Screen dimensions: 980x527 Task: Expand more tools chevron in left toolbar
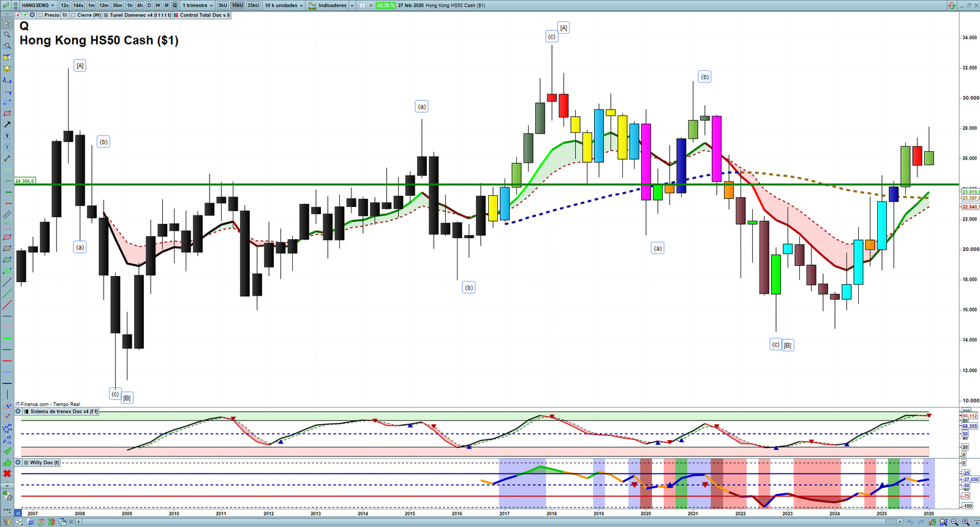tap(7, 485)
